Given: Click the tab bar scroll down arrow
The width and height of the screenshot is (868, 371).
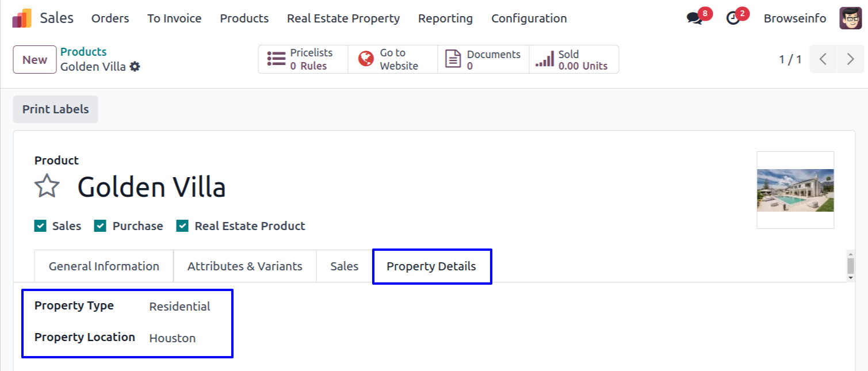Looking at the screenshot, I should 851,277.
